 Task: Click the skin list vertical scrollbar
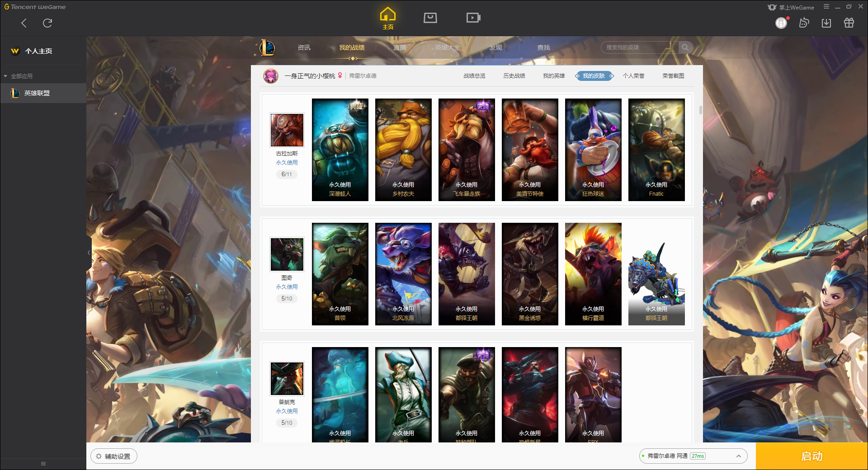point(700,110)
